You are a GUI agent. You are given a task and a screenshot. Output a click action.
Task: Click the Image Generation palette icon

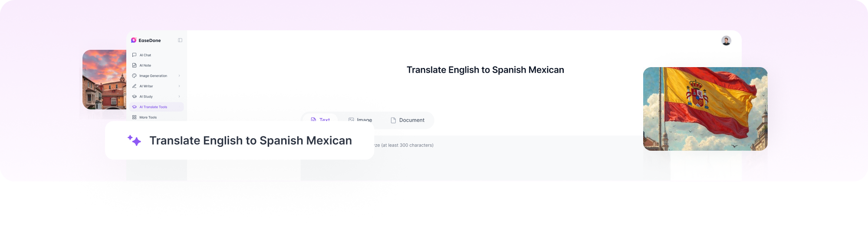pyautogui.click(x=134, y=76)
